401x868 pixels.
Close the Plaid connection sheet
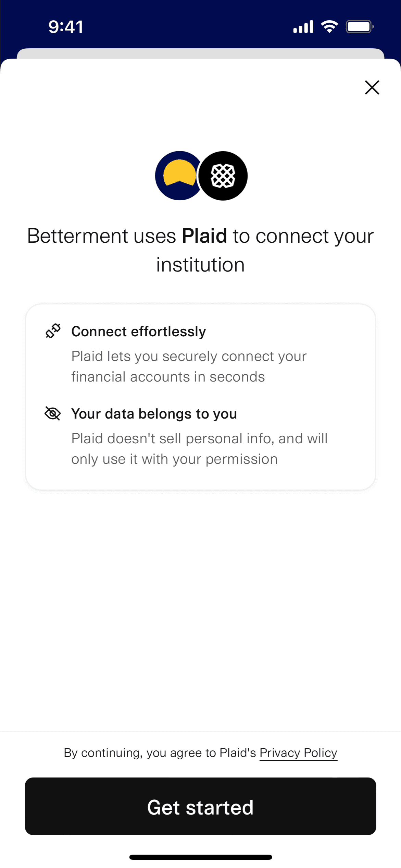coord(372,87)
